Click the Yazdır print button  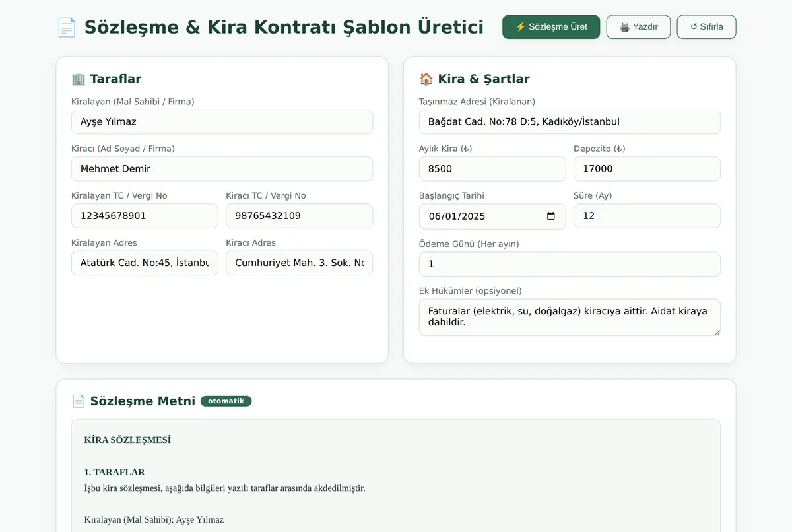[638, 27]
